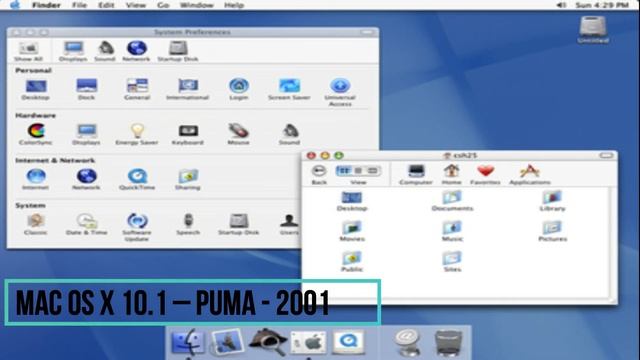Select the Sites folder in Finder window
Image resolution: width=640 pixels, height=360 pixels.
(x=452, y=262)
